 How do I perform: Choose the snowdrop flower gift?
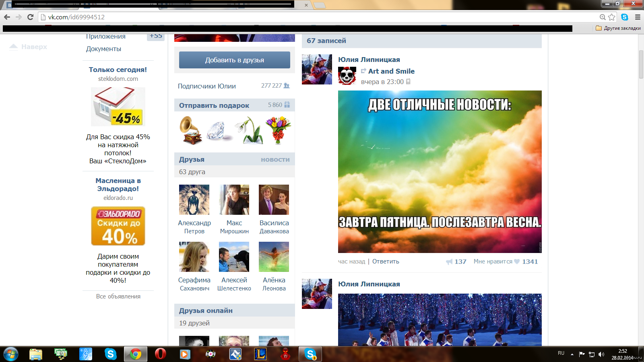249,130
